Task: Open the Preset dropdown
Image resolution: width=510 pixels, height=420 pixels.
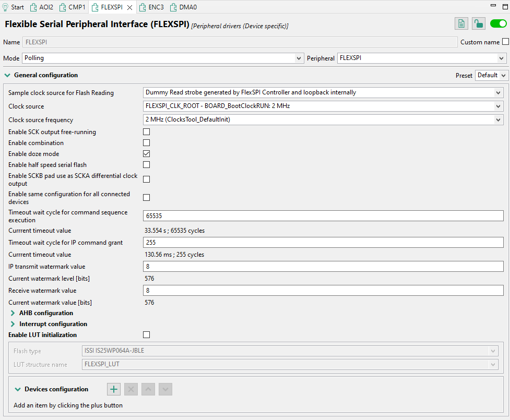Action: tap(492, 75)
